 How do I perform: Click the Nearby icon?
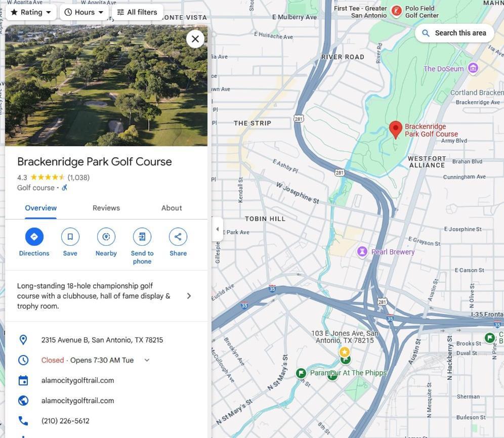[x=106, y=237]
